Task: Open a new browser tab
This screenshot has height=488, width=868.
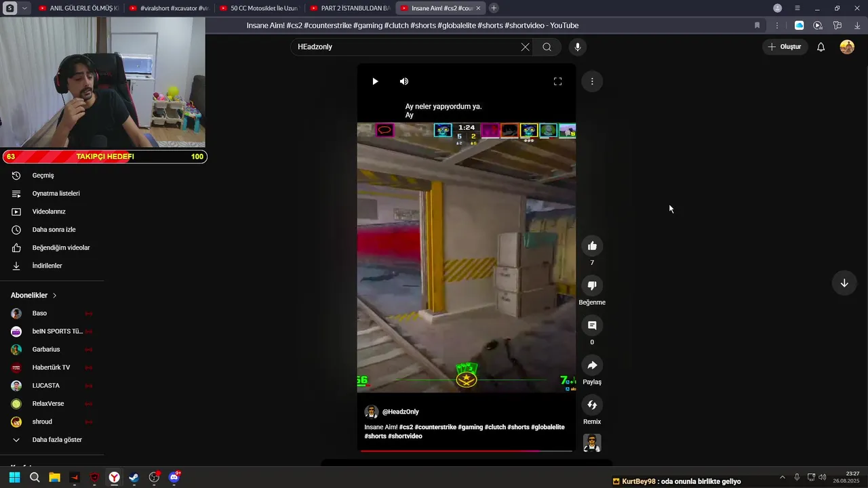Action: [494, 8]
